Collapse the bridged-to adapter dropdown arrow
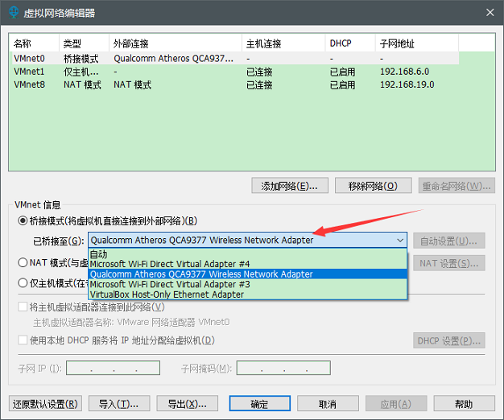This screenshot has width=504, height=420. 400,241
